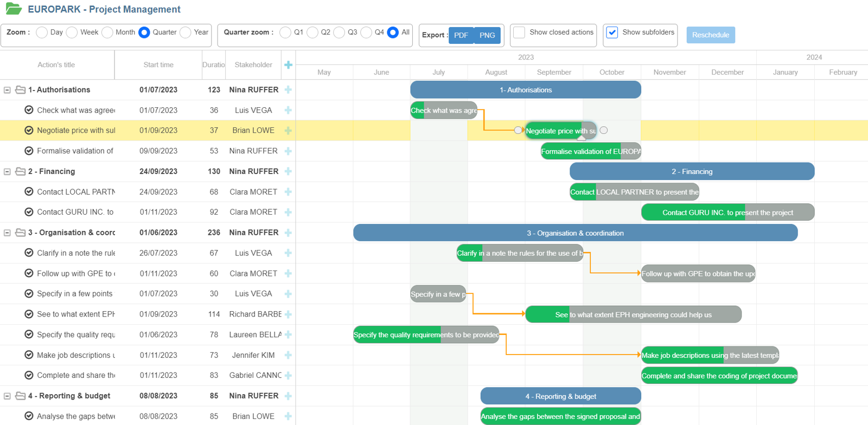Collapse the 3 - Organisation & coordination group
Image resolution: width=868 pixels, height=425 pixels.
click(x=7, y=233)
